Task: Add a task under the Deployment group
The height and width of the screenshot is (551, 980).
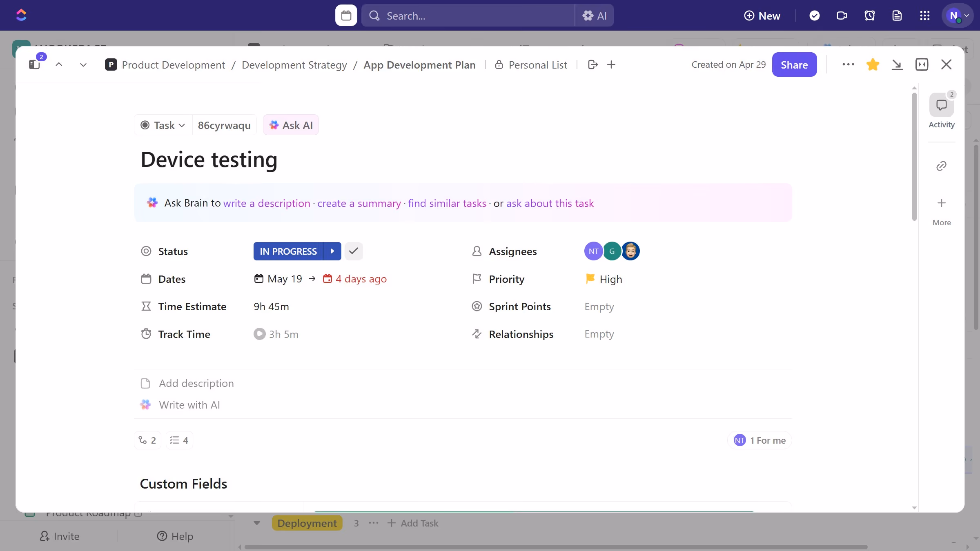Action: (412, 523)
